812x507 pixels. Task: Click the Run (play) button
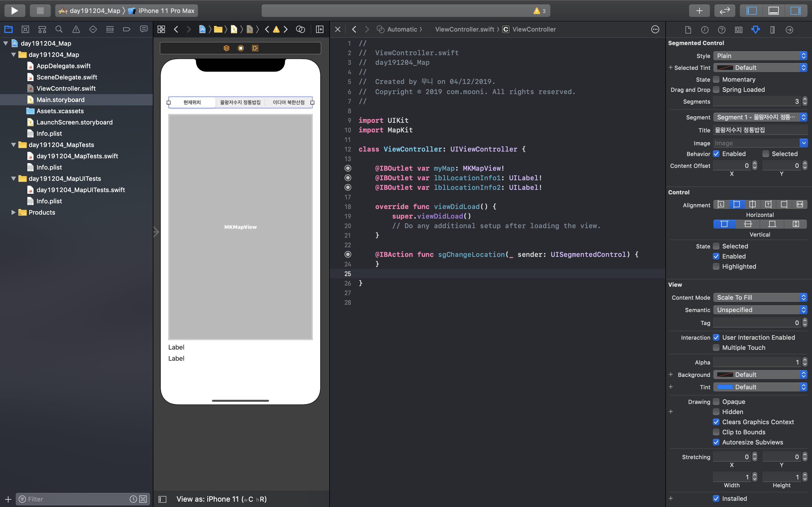[x=14, y=10]
